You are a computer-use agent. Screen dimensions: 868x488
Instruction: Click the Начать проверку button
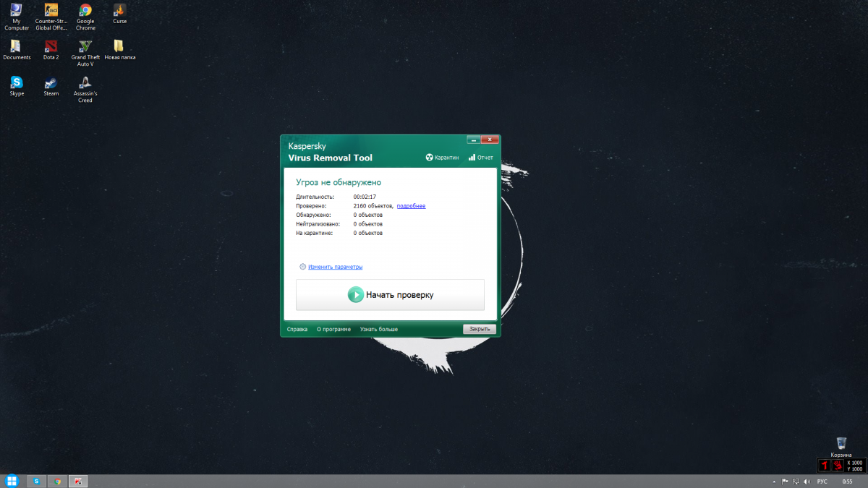coord(390,294)
